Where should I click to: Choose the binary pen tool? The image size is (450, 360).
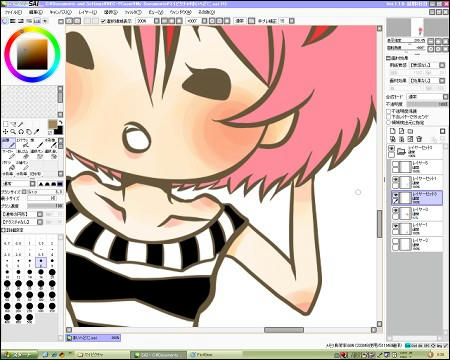click(x=23, y=165)
